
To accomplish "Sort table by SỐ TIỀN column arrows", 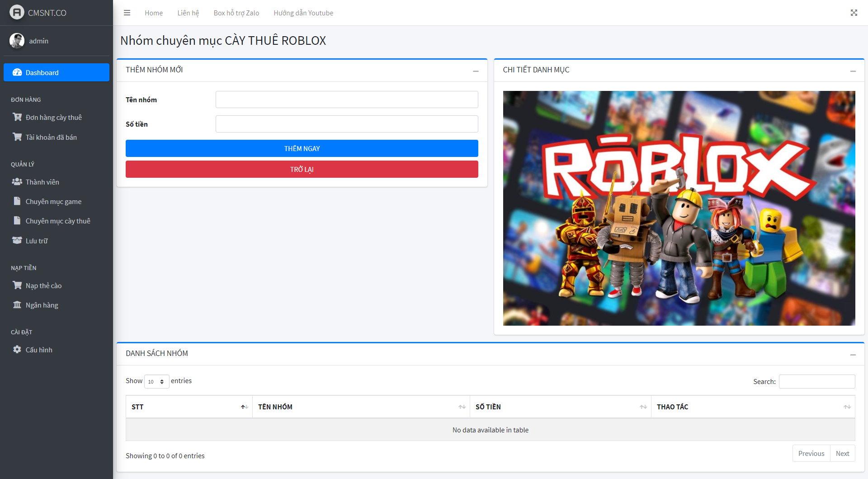I will point(643,407).
